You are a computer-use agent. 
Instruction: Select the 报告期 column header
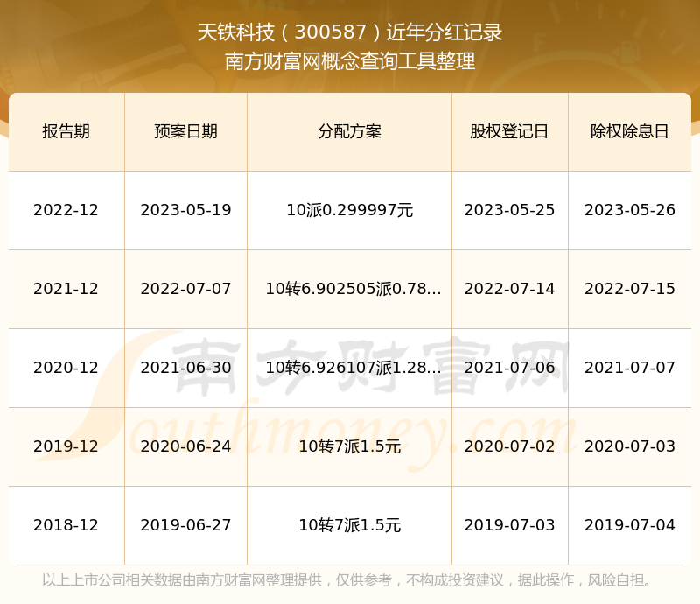tap(66, 131)
